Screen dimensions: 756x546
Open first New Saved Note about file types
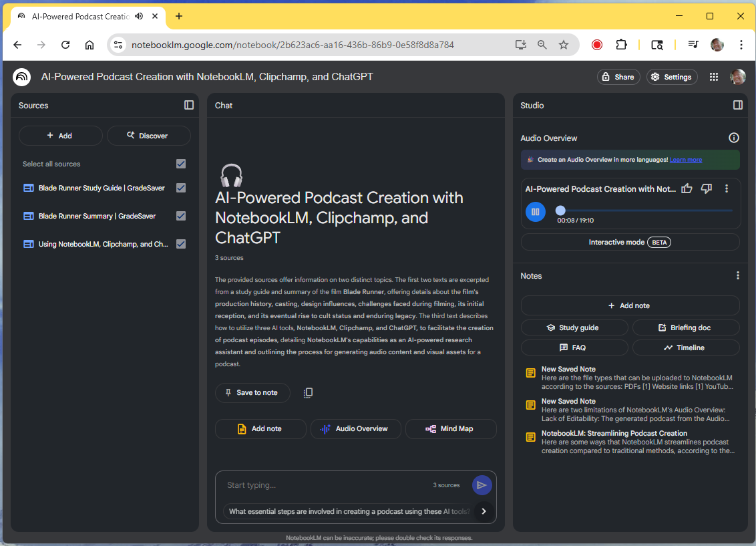click(630, 378)
